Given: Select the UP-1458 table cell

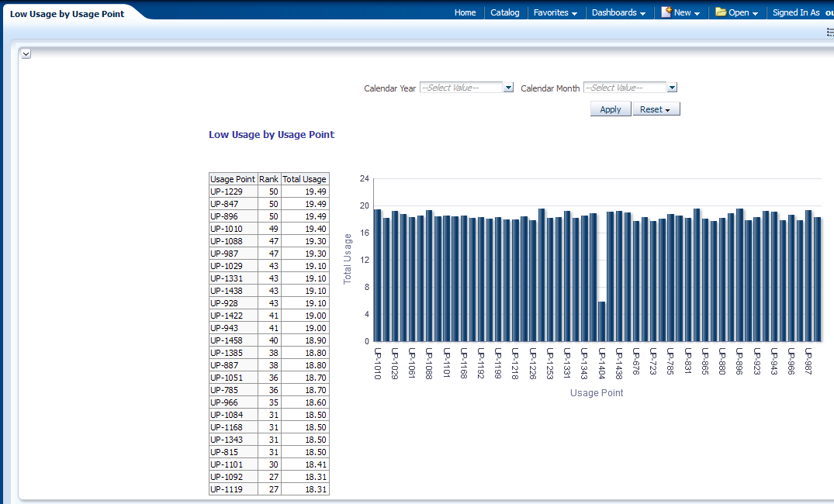Looking at the screenshot, I should [233, 340].
